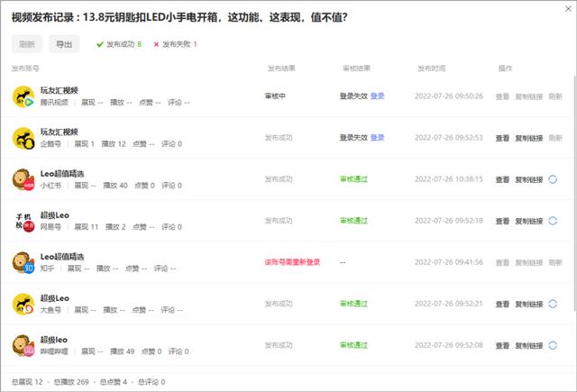The height and width of the screenshot is (392, 577).
Task: Click the 发布账号 column header
Action: 25,68
